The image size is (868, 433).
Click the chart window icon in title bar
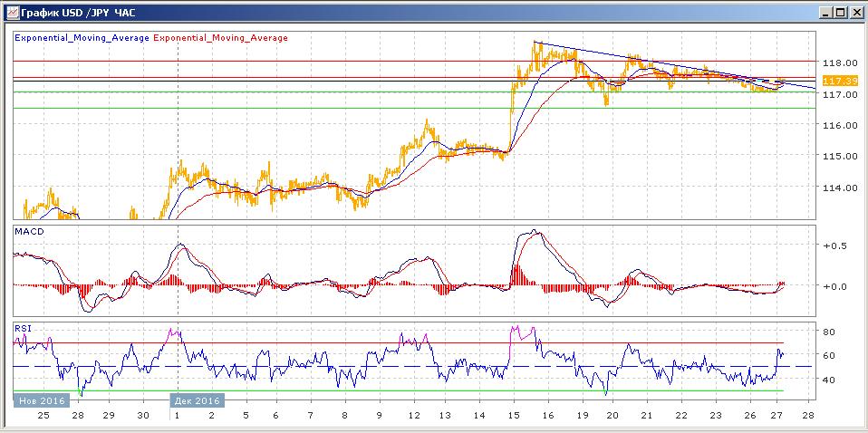[x=10, y=12]
